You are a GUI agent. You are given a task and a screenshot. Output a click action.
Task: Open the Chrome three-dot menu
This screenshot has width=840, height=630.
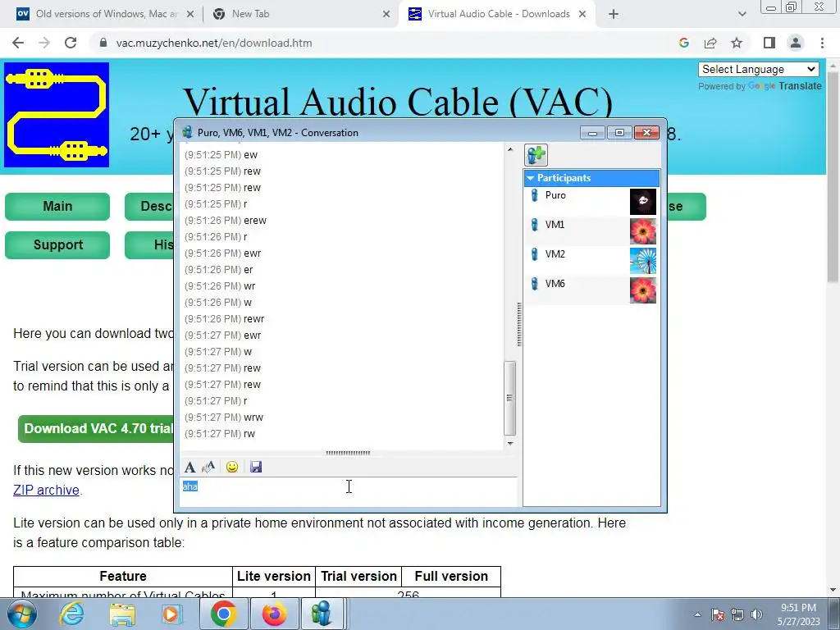tap(822, 43)
